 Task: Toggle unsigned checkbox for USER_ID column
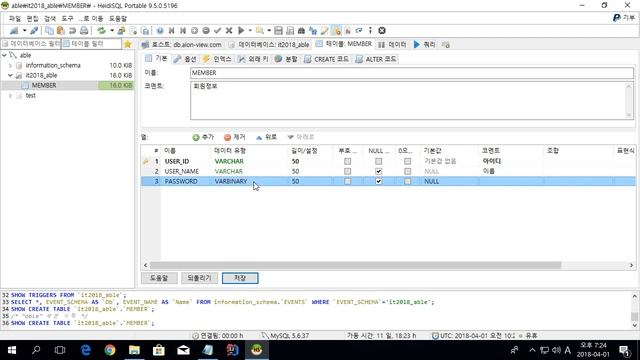point(347,161)
